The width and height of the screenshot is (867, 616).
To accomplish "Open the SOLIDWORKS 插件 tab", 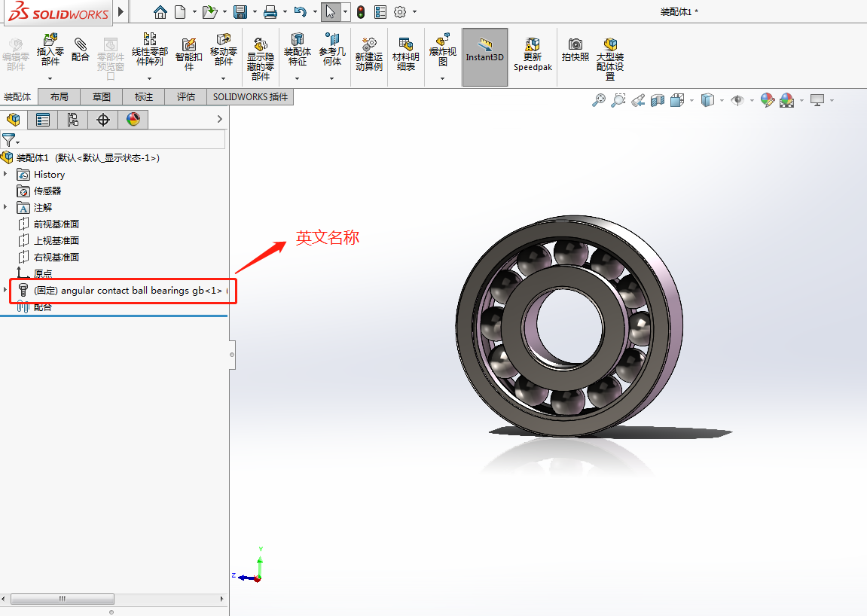I will 251,97.
